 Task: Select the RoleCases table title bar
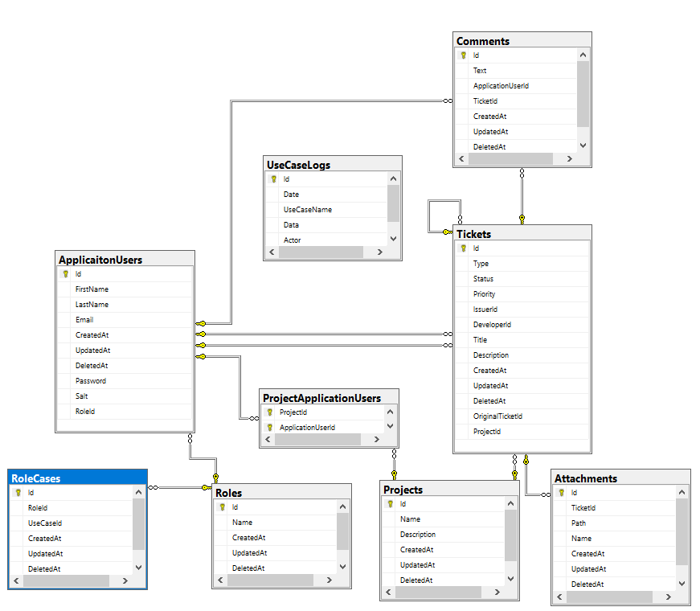click(x=78, y=478)
